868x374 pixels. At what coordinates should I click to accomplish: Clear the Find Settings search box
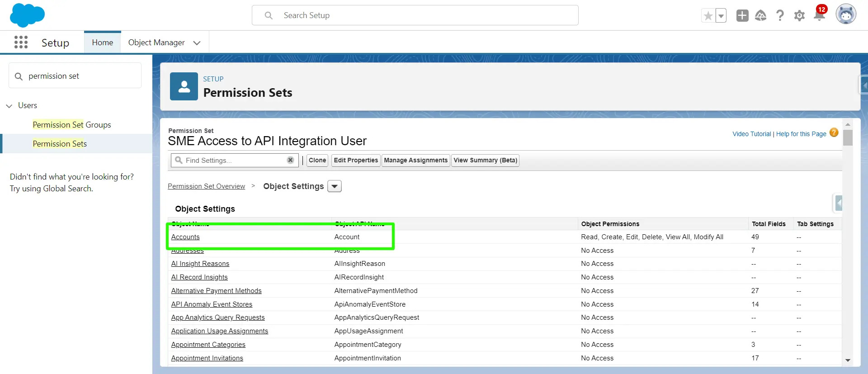pyautogui.click(x=290, y=160)
